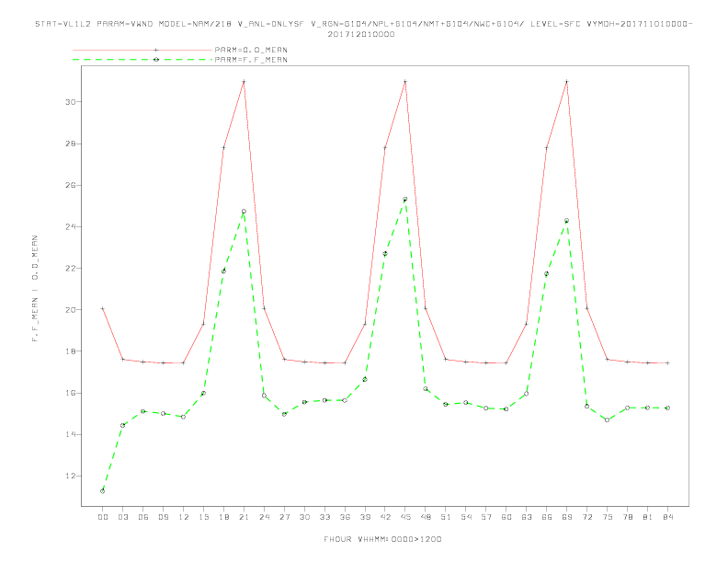Click y-axis tick label 24
Viewport: 728px width, 563px height.
coord(71,226)
